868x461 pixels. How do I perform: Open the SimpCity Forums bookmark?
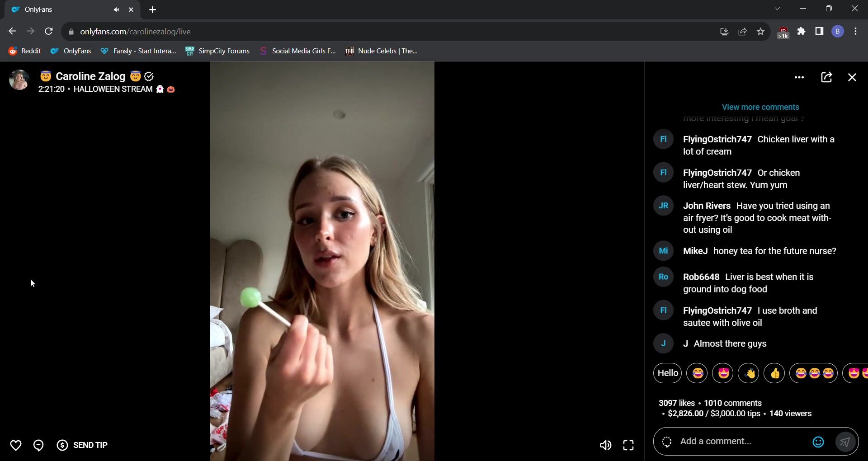click(x=217, y=51)
